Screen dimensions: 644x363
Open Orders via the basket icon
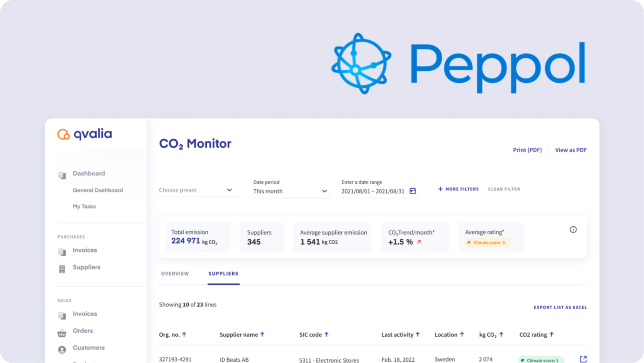click(x=62, y=333)
